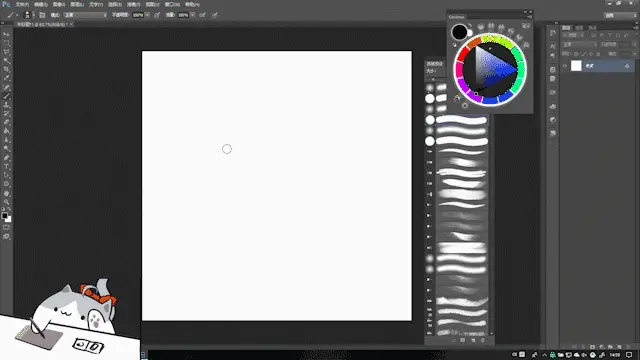Viewport: 640px width, 360px height.
Task: Click the foreground color swatch in the toolbar
Action: point(4,215)
